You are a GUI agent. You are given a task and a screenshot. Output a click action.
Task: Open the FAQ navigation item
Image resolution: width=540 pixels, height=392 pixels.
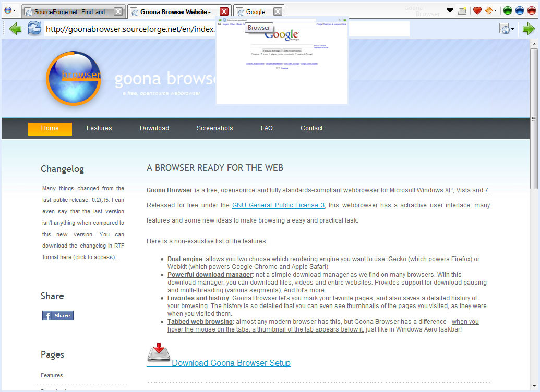(267, 128)
